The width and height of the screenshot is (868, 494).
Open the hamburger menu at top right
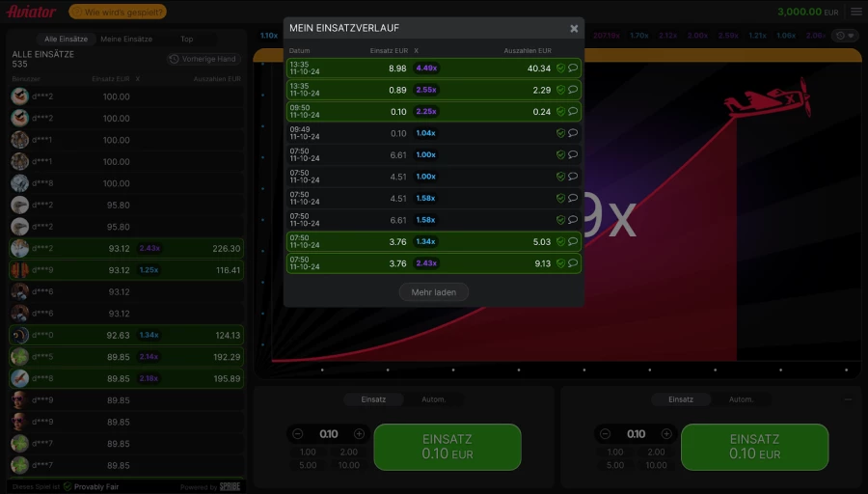[855, 12]
